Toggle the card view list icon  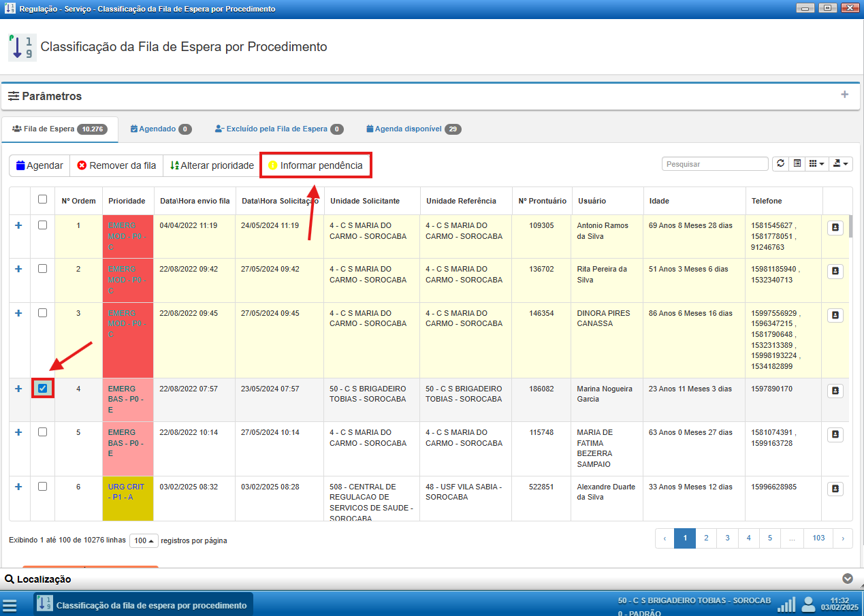pyautogui.click(x=797, y=164)
